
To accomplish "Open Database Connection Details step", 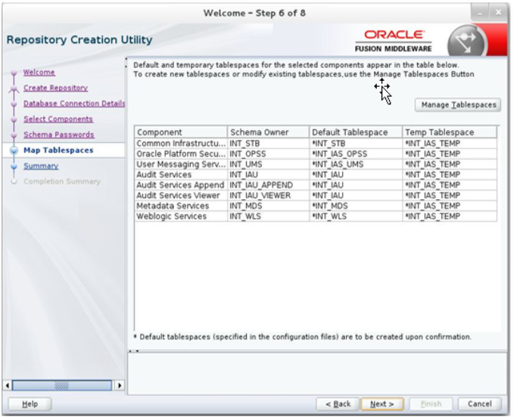I will (74, 103).
